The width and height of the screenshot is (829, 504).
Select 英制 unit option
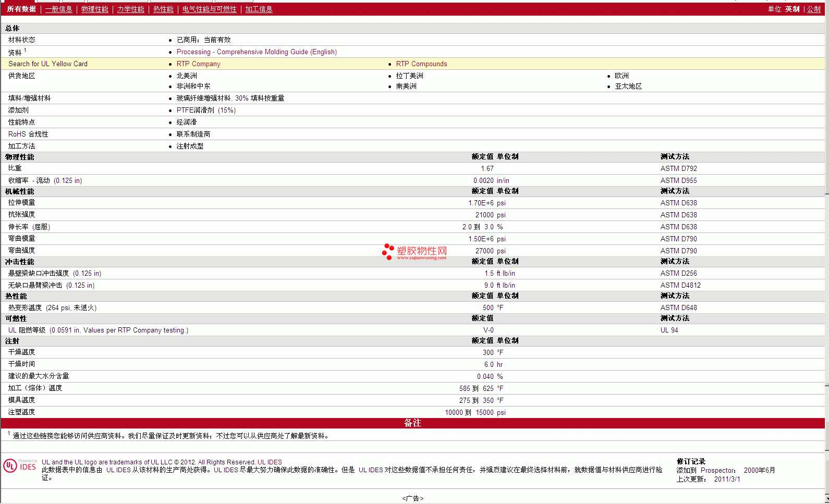pyautogui.click(x=792, y=9)
